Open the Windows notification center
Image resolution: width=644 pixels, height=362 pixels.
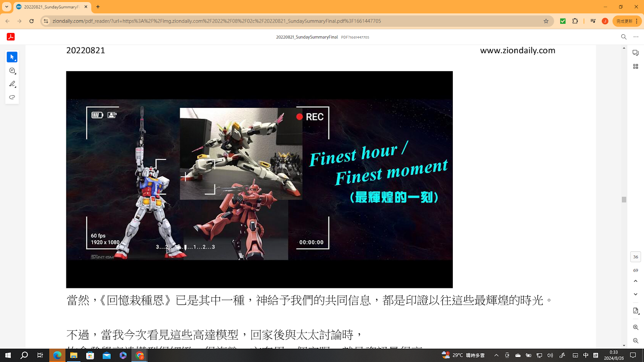pos(633,355)
